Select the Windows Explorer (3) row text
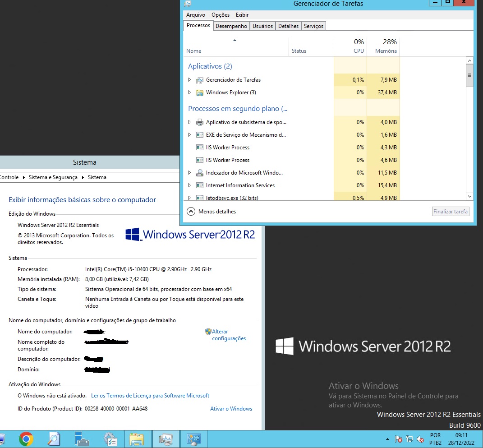The image size is (483, 448). point(231,92)
